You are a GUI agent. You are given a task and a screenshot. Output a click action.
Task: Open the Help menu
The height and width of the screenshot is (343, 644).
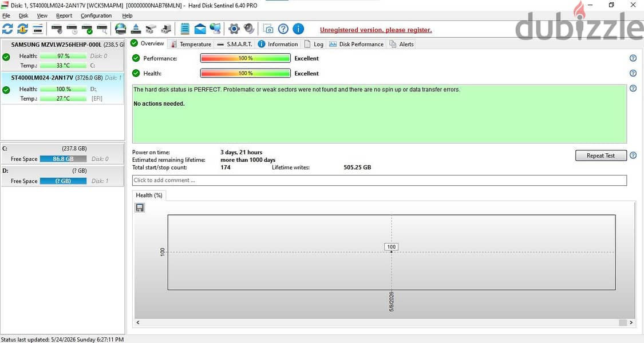[x=127, y=15]
